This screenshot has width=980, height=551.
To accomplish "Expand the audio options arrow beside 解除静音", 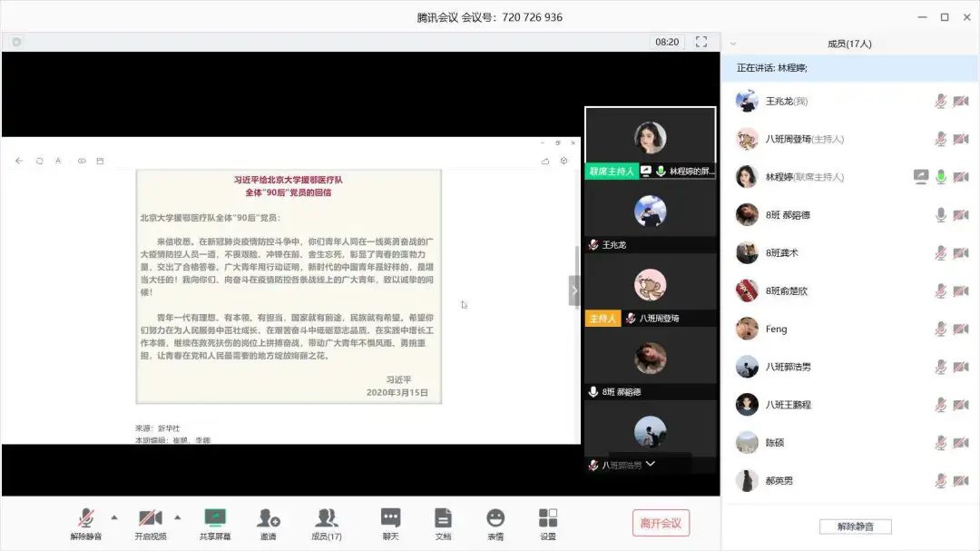I will [114, 517].
